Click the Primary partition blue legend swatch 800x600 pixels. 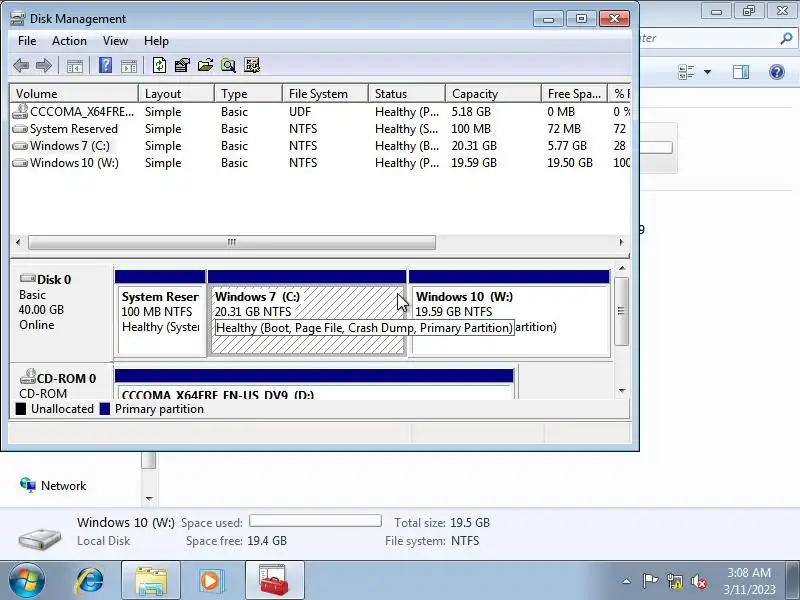point(105,409)
